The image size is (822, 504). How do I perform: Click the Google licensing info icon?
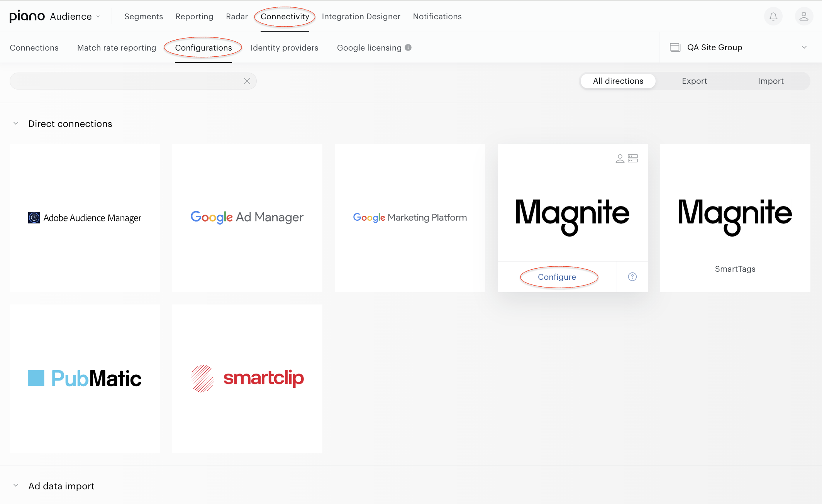(408, 47)
